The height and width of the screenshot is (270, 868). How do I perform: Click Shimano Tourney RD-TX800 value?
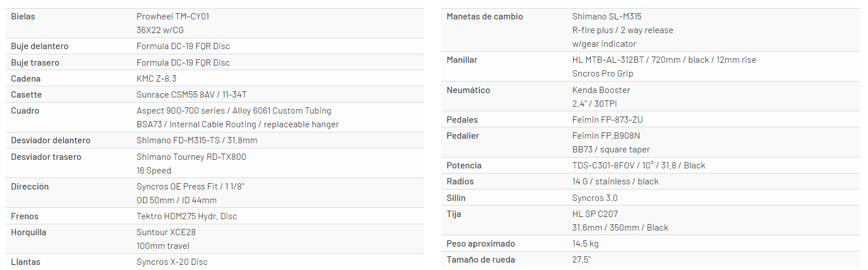191,157
